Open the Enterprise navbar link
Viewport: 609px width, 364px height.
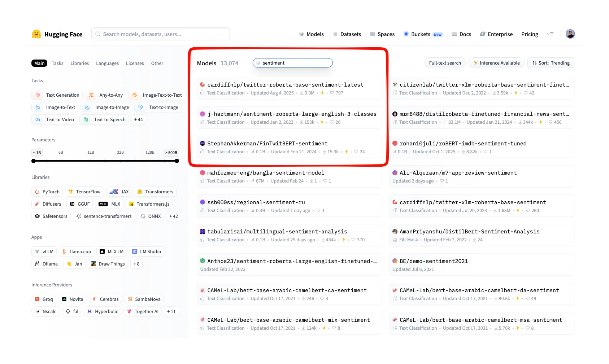click(x=496, y=34)
